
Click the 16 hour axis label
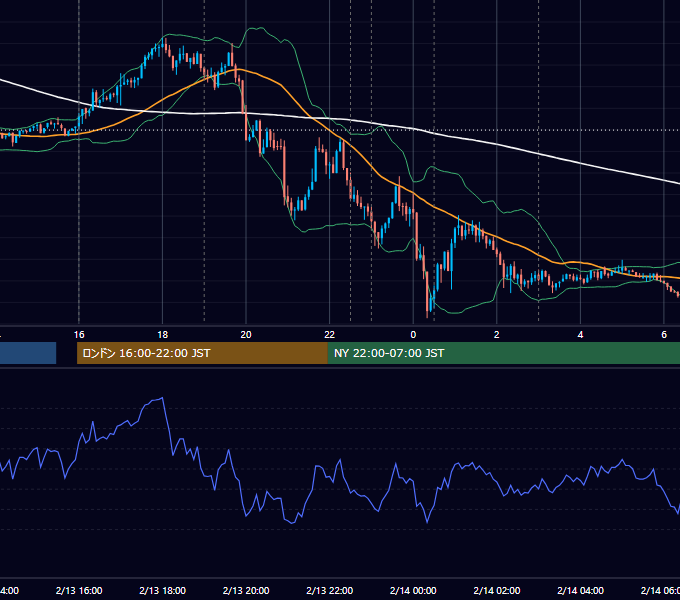[x=79, y=334]
